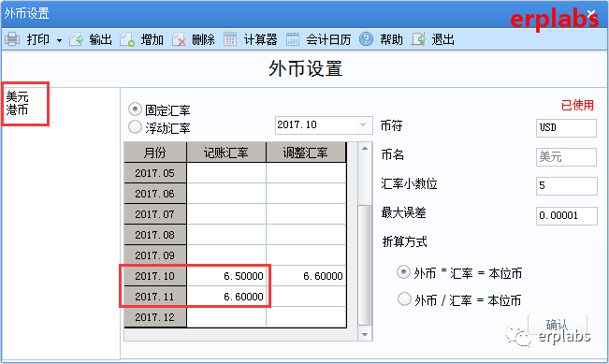Click the 币名 美元 field

[566, 157]
